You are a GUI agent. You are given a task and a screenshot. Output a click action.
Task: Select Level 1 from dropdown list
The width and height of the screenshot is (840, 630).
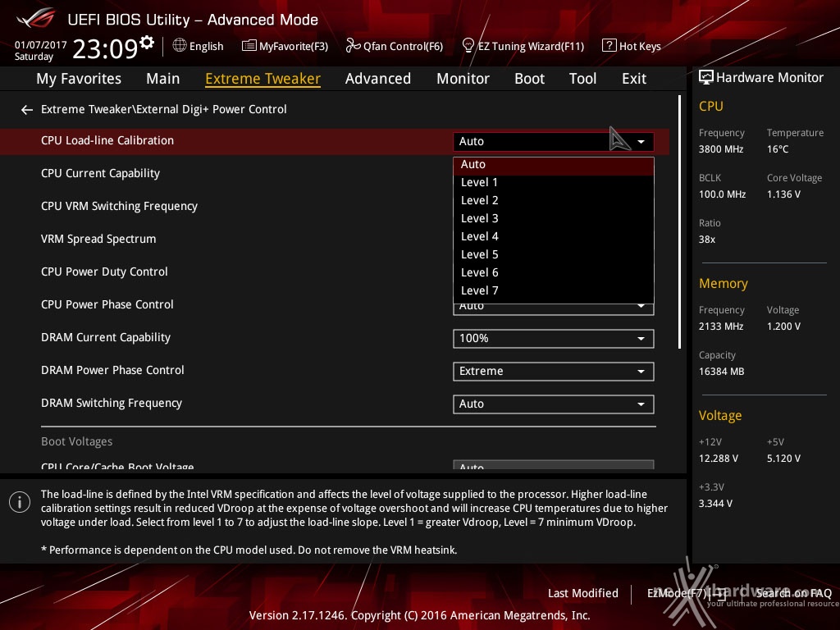(554, 183)
